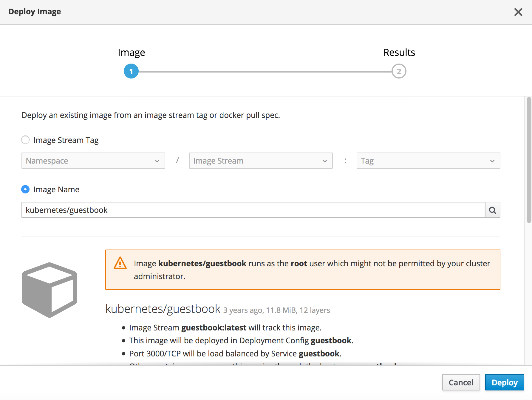Click the Cancel button
The image size is (532, 400).
tap(461, 382)
